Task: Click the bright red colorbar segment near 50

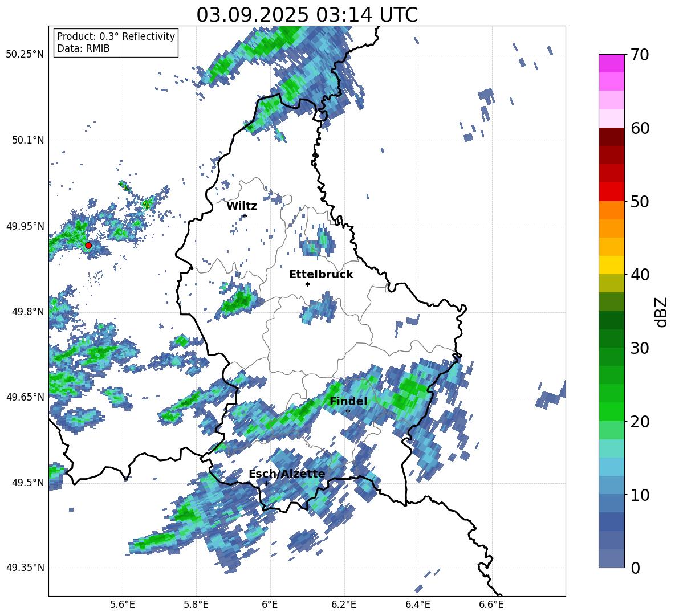Action: pyautogui.click(x=611, y=192)
